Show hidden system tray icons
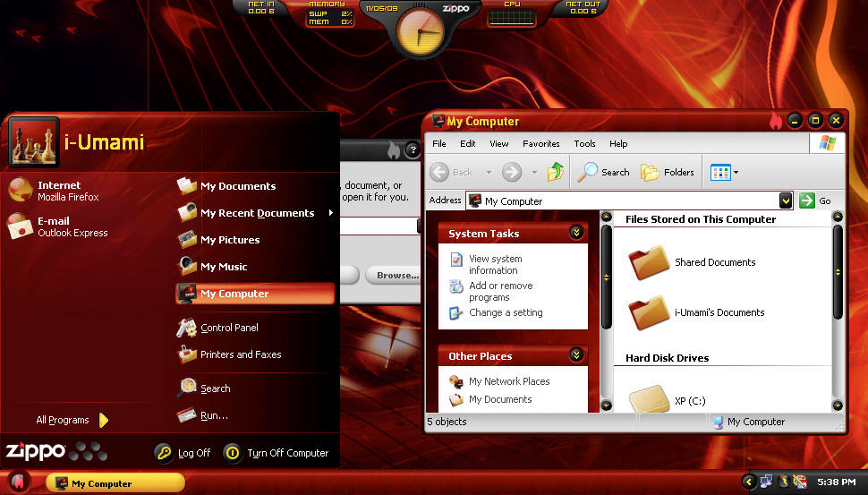 click(749, 482)
